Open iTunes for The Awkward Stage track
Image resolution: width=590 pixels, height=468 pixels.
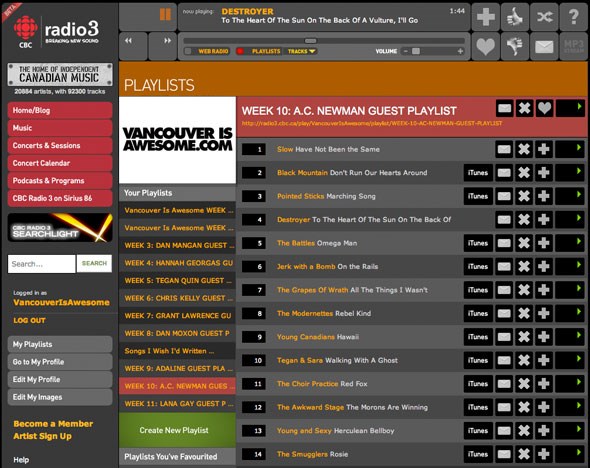(x=478, y=407)
